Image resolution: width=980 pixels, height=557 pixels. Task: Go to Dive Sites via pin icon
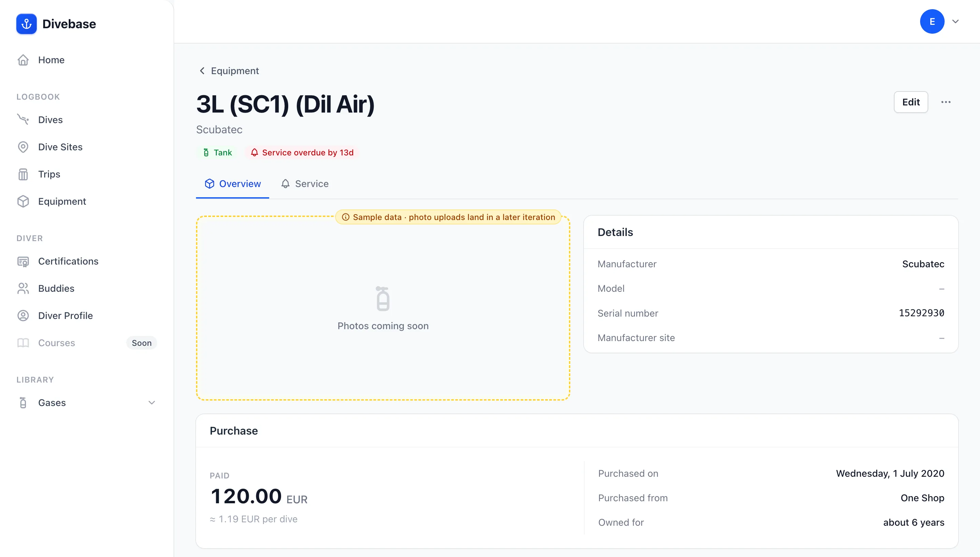[23, 147]
